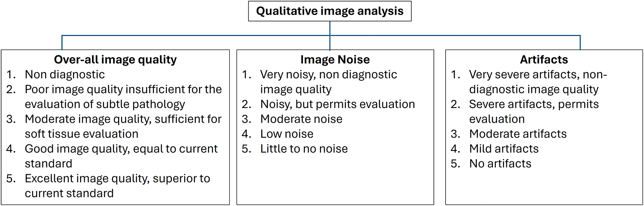The width and height of the screenshot is (644, 206).
Task: Select the Over-all image quality heading
Action: click(x=115, y=60)
